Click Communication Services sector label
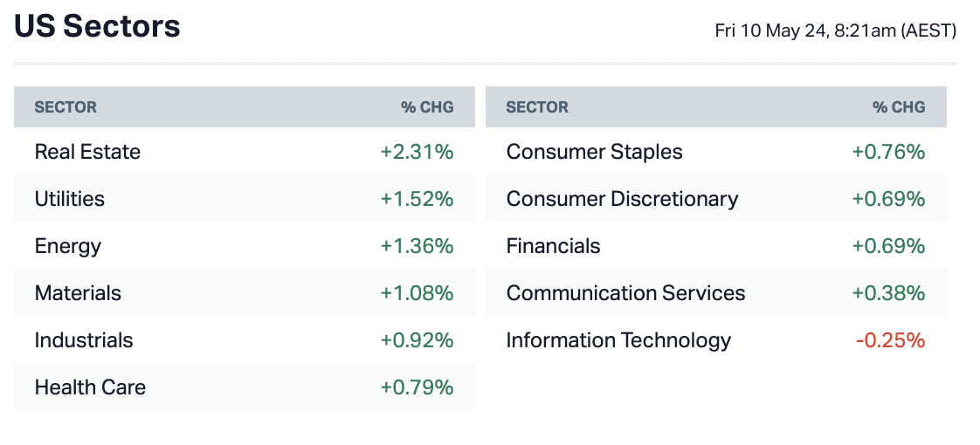The width and height of the screenshot is (980, 445). 625,293
